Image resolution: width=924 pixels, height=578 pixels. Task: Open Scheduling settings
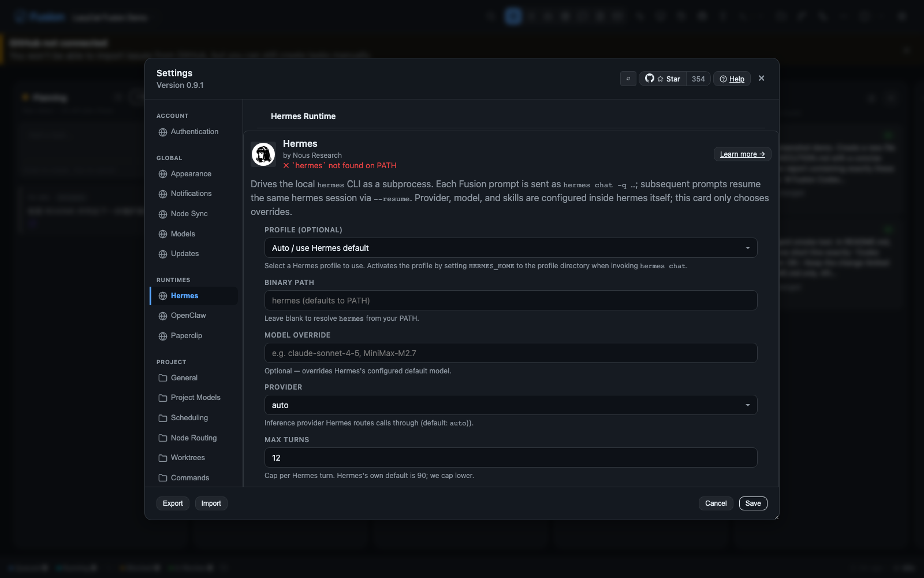click(x=194, y=418)
